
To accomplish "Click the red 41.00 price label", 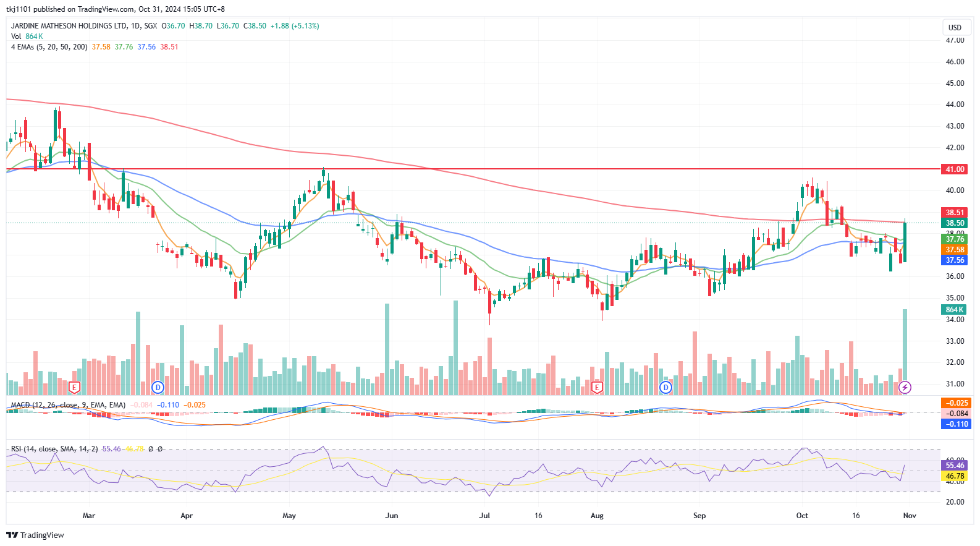I will [x=955, y=169].
